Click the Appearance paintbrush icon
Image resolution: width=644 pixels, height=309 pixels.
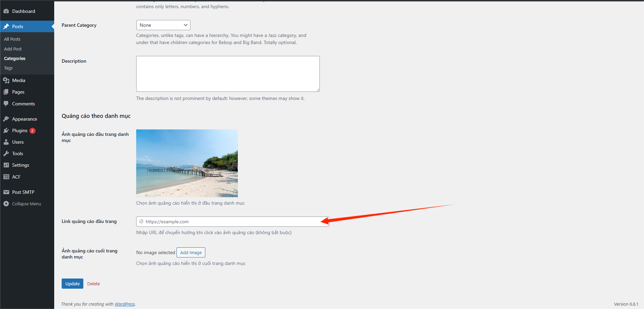(6, 119)
